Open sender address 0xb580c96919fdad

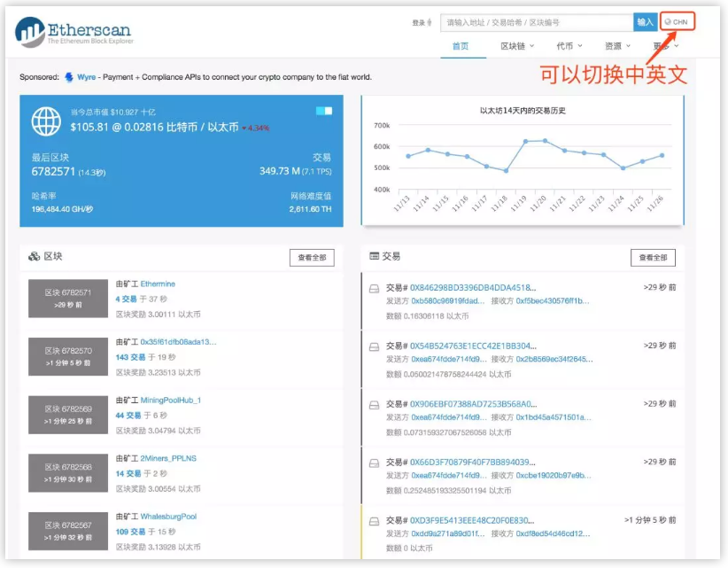447,301
